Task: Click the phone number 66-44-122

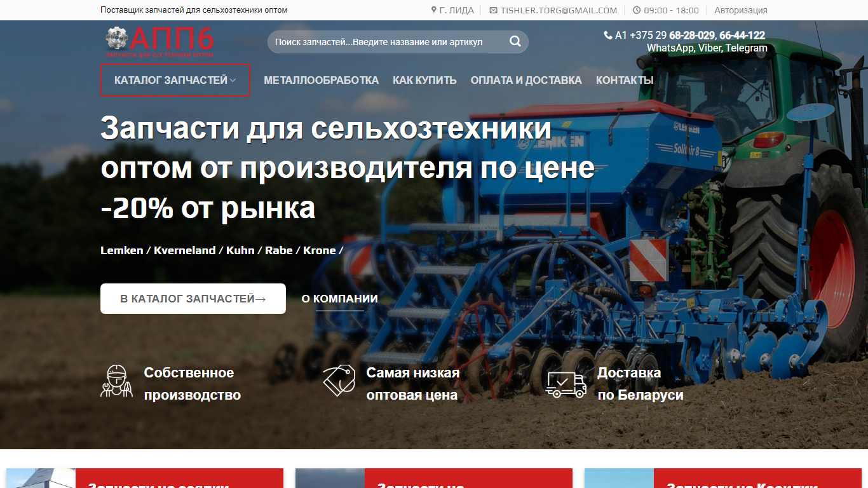Action: (x=742, y=35)
